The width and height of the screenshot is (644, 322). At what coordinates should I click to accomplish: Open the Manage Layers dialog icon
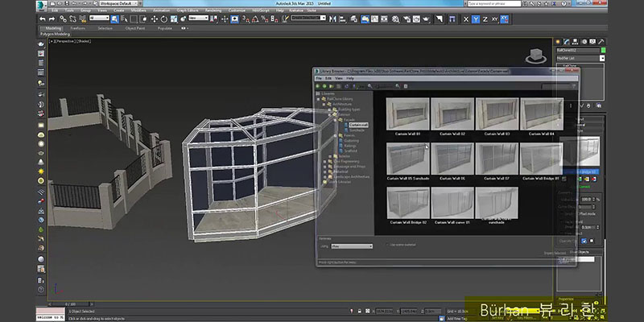tap(354, 19)
